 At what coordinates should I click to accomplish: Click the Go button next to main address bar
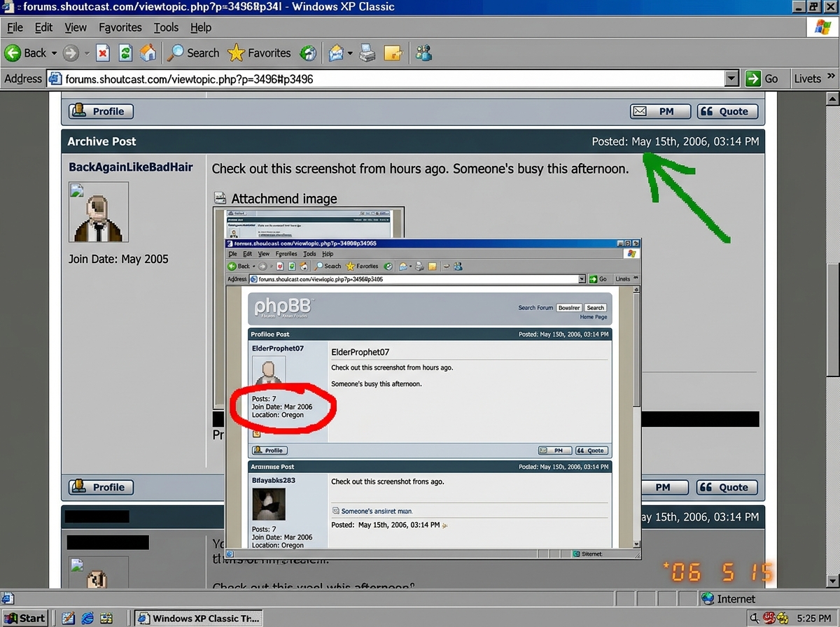click(x=762, y=78)
